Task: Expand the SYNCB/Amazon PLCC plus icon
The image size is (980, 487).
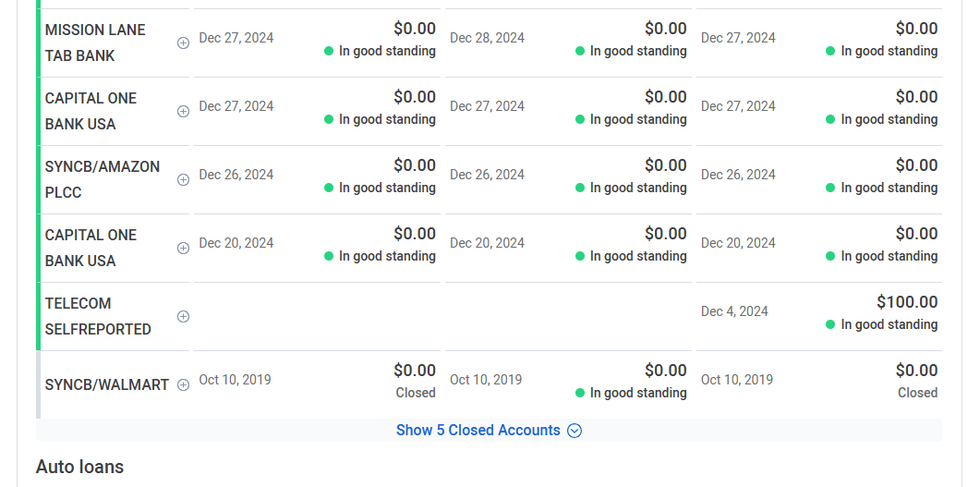Action: (x=183, y=180)
